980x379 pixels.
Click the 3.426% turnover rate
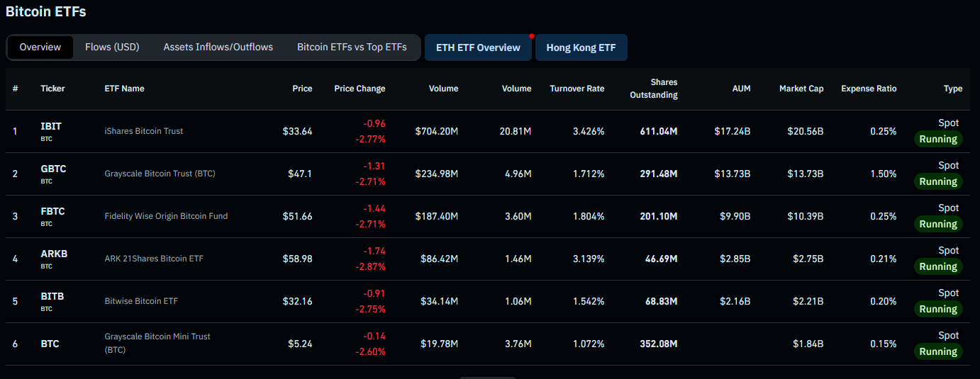[x=589, y=131]
